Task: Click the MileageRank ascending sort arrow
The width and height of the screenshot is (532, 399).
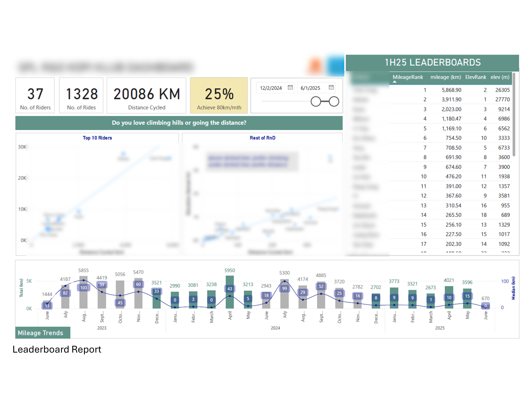Action: 394,82
